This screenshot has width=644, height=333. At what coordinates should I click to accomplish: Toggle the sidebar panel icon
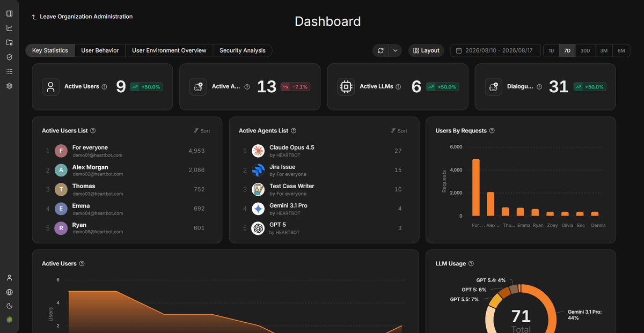[9, 13]
